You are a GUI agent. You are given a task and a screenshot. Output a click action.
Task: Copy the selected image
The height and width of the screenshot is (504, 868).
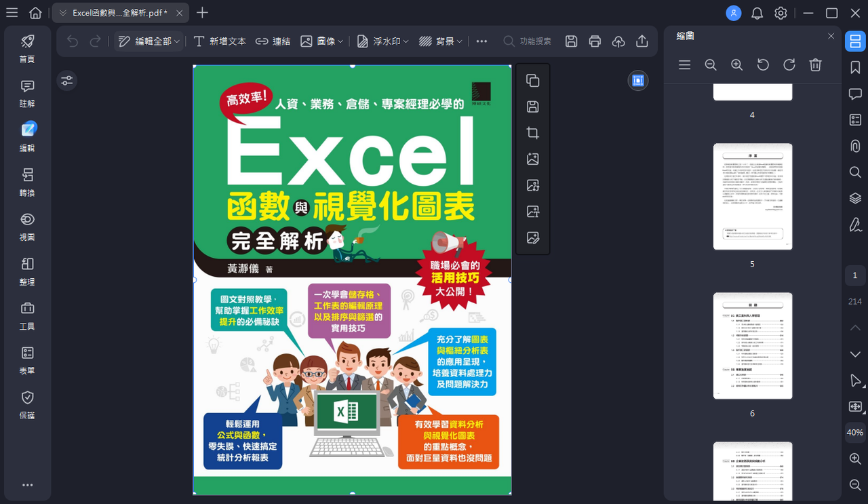click(533, 81)
